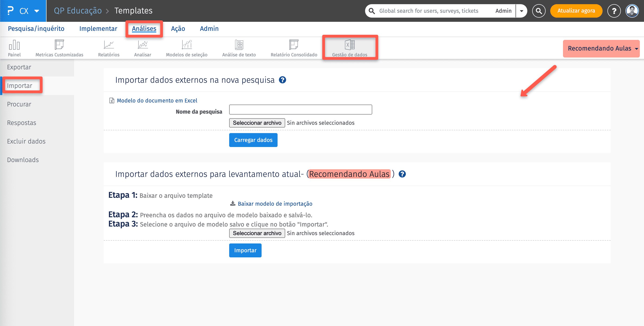Click the Gestão de dados icon
The image size is (644, 326).
[x=350, y=48]
